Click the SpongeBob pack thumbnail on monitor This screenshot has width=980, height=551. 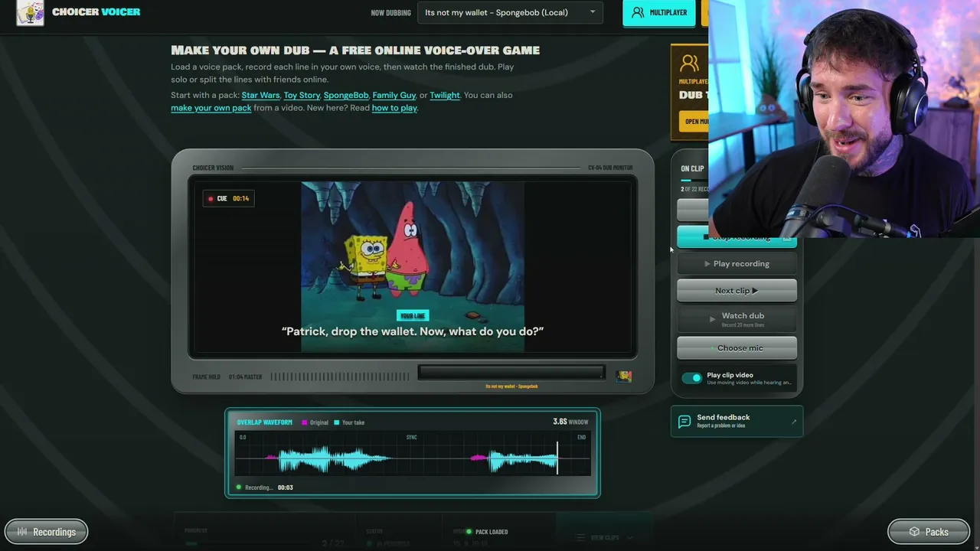(624, 376)
